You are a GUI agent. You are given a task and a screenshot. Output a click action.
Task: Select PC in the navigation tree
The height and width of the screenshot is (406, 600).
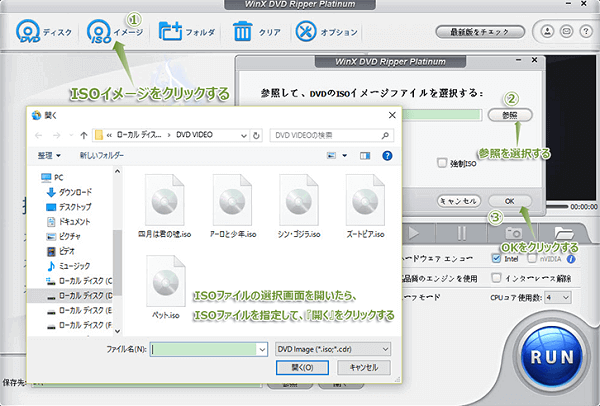52,178
